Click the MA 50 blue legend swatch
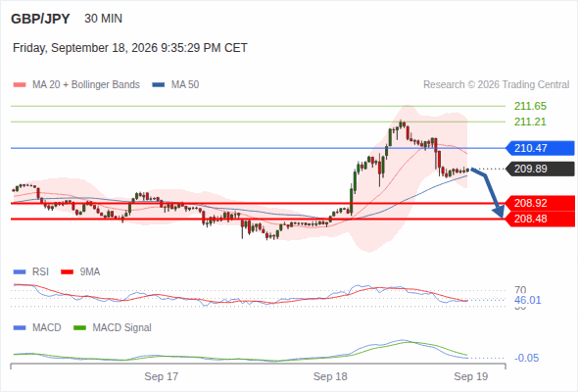This screenshot has height=392, width=578. coord(158,85)
